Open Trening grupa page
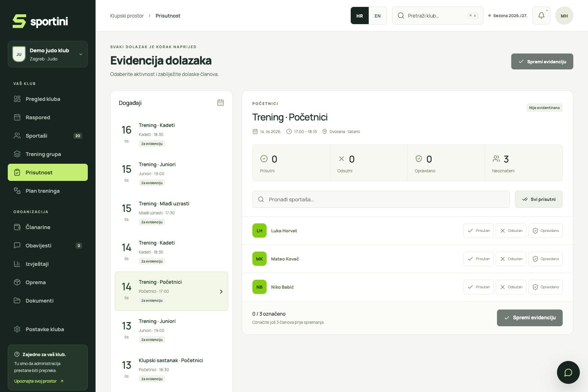This screenshot has width=588, height=392. tap(48, 154)
